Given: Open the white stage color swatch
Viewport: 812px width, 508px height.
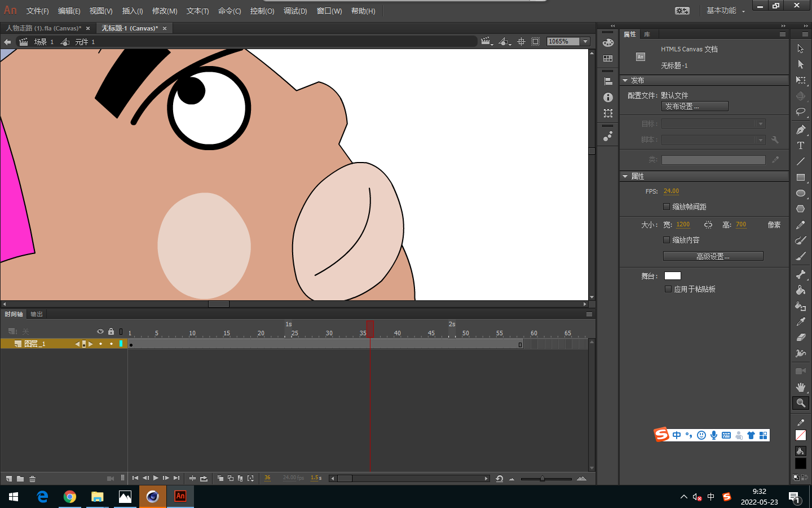Looking at the screenshot, I should (672, 276).
